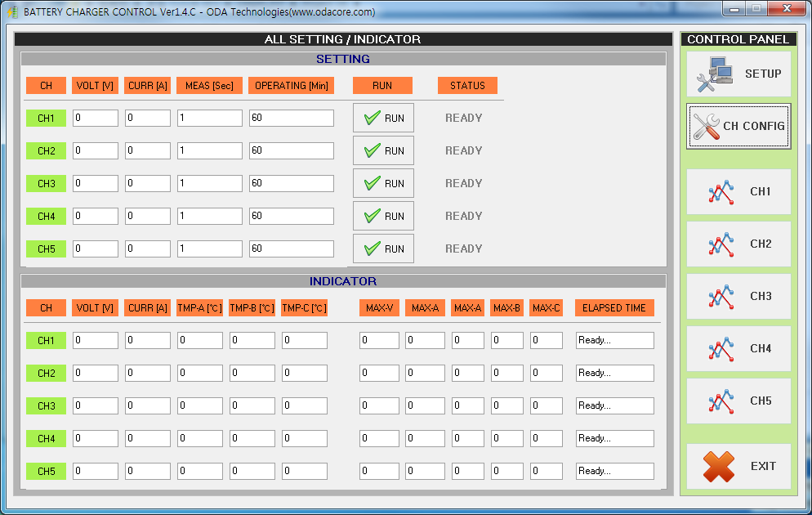Click the green checkmark on CH2 RUN
This screenshot has height=515, width=812.
(373, 150)
